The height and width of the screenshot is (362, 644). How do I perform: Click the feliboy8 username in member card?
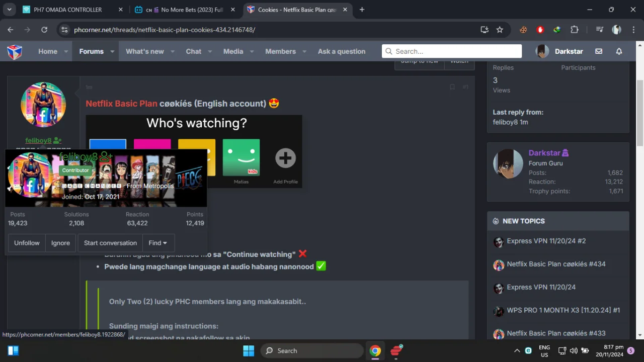(78, 157)
